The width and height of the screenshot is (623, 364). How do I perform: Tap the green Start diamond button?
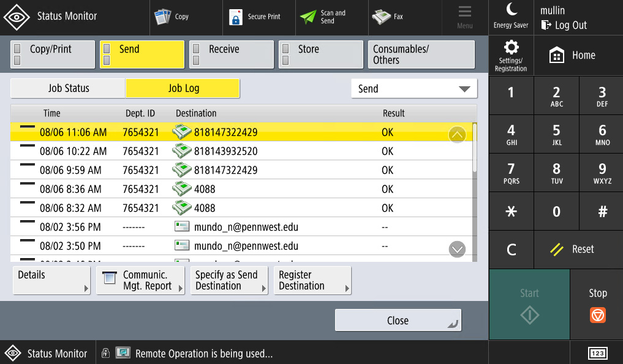tap(530, 305)
